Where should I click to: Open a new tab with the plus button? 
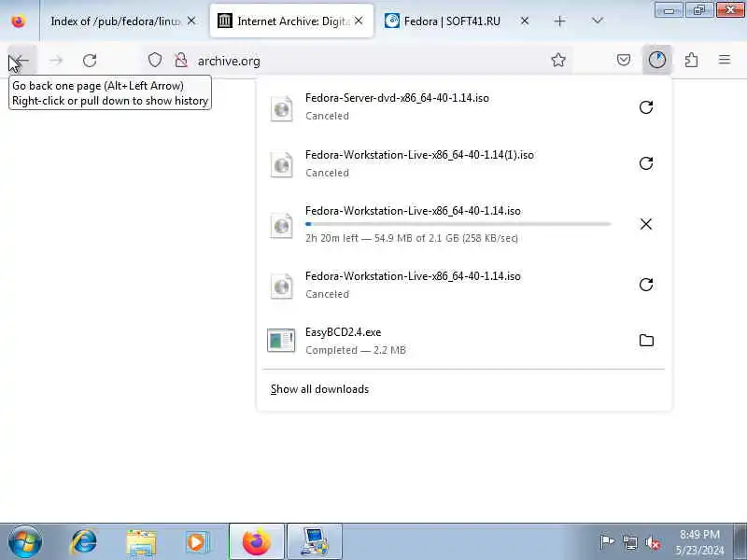point(559,21)
